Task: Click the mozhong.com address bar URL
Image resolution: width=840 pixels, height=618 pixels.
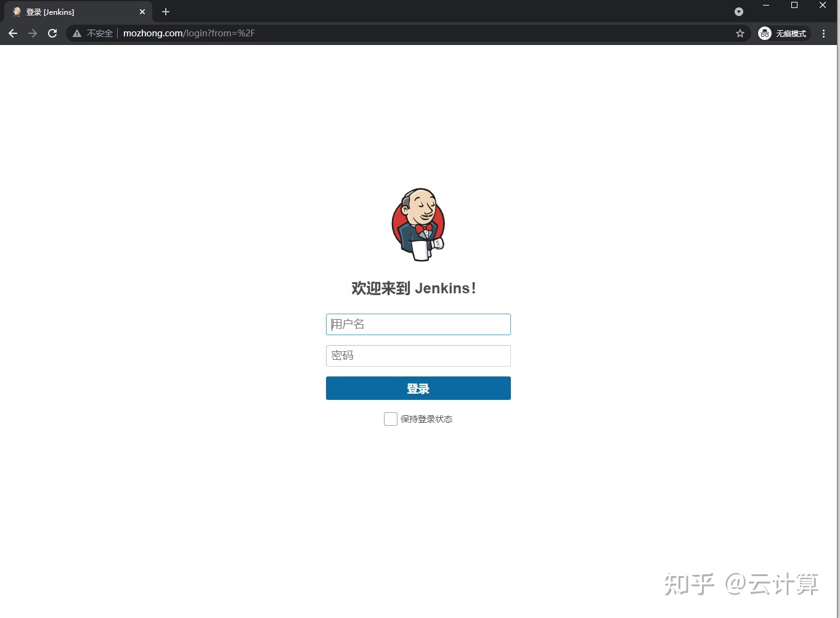Action: (189, 33)
